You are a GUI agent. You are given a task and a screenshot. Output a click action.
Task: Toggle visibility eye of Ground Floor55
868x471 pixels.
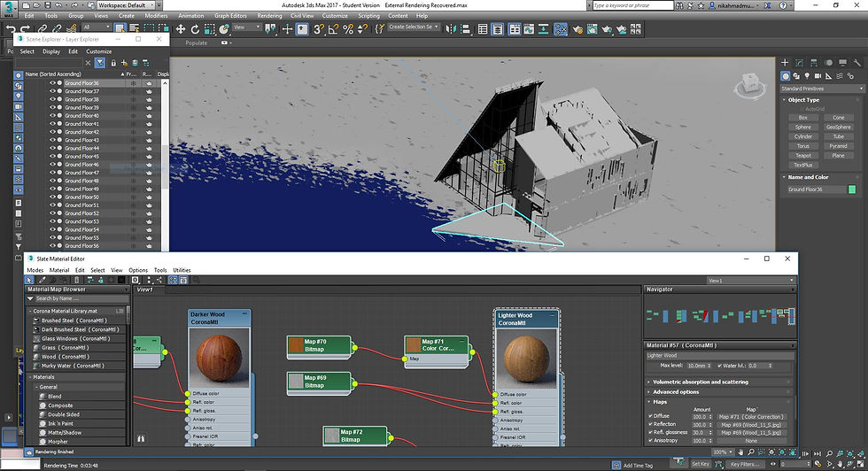point(53,237)
